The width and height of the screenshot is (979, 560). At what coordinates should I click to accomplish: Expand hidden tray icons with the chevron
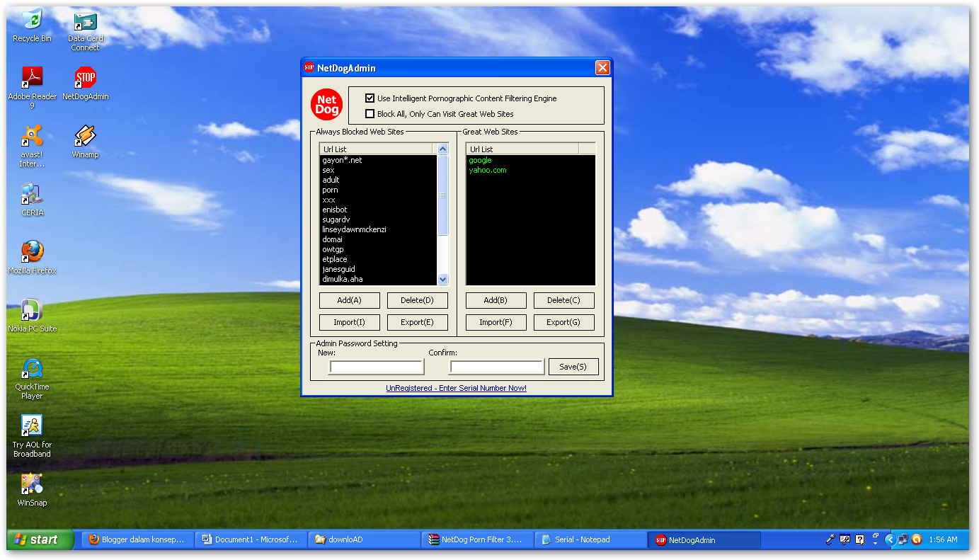pos(891,539)
